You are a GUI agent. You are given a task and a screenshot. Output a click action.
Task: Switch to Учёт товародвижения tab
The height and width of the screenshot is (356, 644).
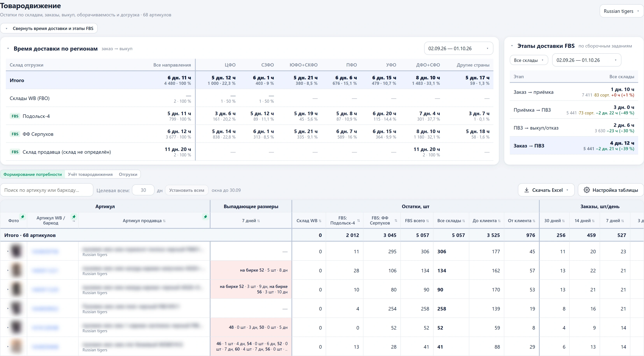90,174
